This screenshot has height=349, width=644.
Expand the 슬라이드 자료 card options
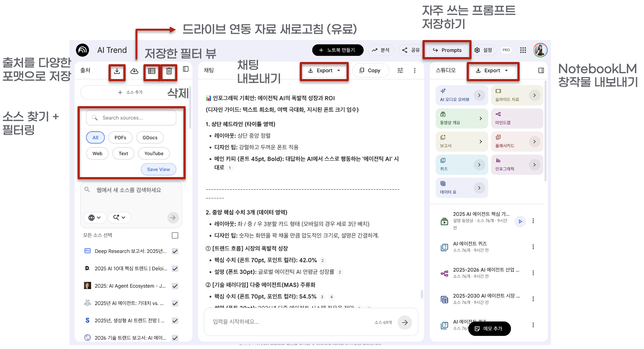[535, 95]
